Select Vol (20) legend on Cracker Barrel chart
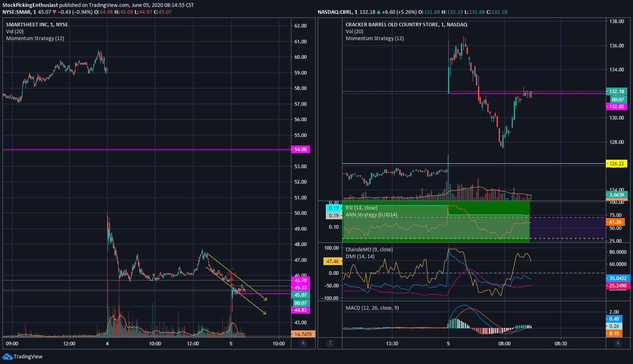 click(354, 32)
